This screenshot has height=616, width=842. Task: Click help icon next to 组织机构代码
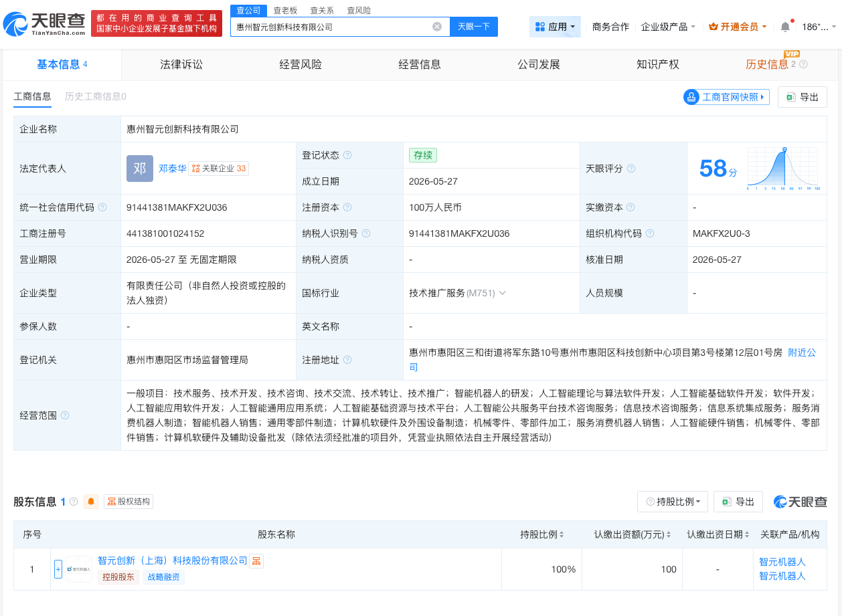click(x=650, y=233)
